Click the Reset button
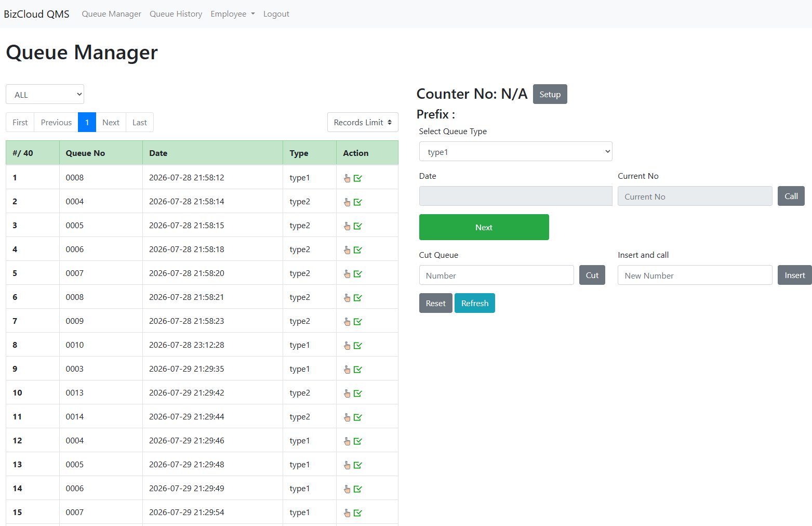 (435, 303)
